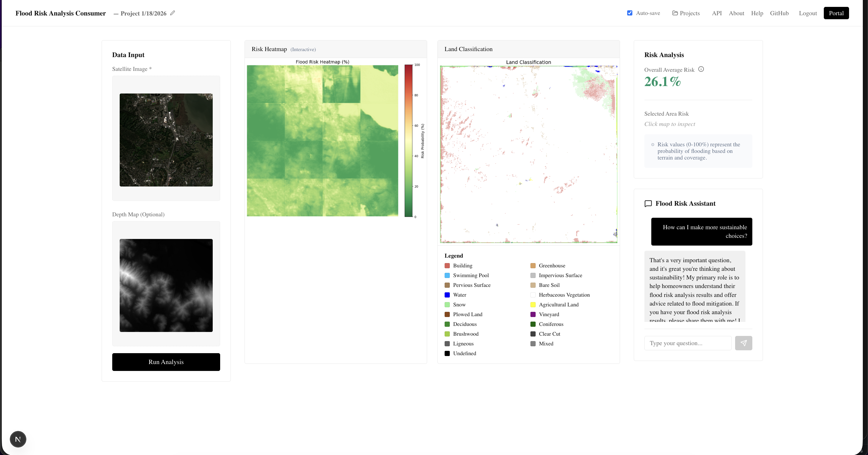Image resolution: width=868 pixels, height=455 pixels.
Task: Click the pencil icon to rename project
Action: 173,13
